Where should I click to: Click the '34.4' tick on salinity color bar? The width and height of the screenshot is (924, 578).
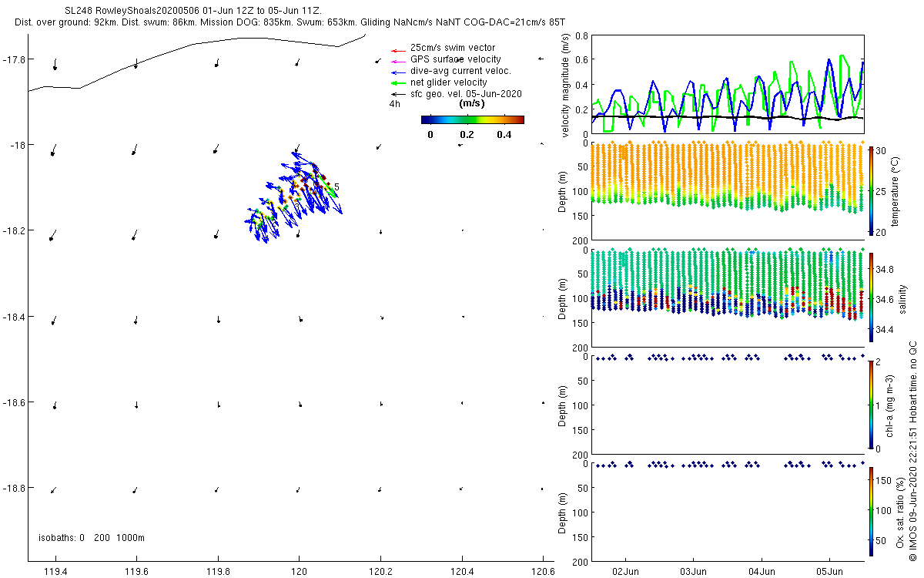(x=885, y=329)
